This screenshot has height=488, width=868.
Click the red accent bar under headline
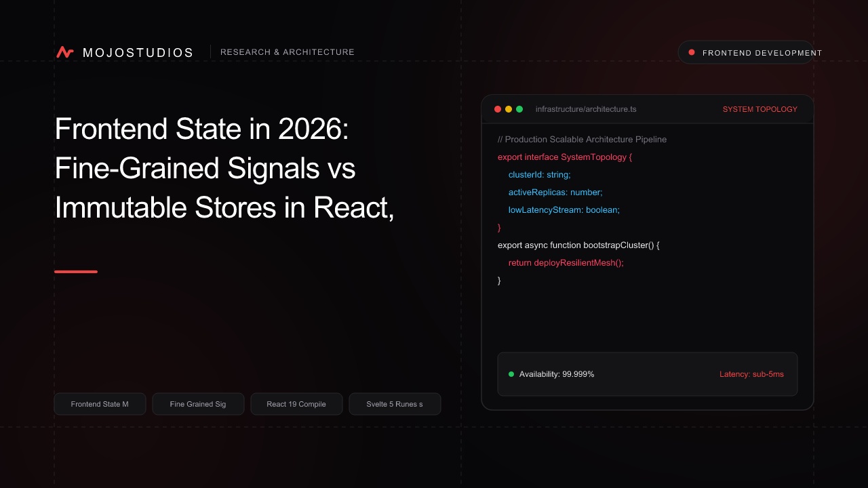pyautogui.click(x=76, y=272)
